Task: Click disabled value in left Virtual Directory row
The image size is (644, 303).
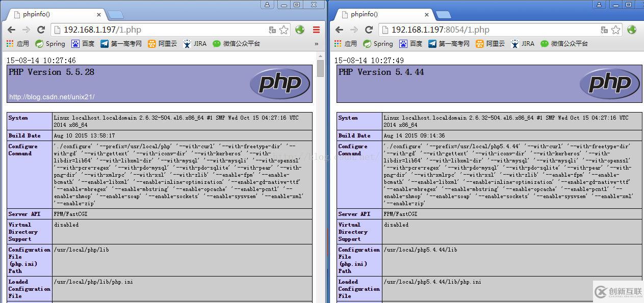Action: (66, 225)
